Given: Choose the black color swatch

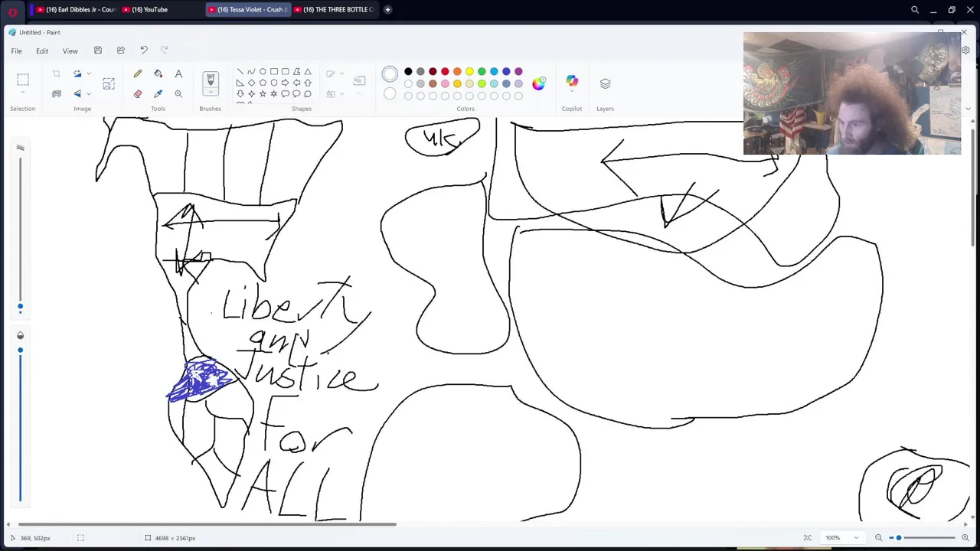Looking at the screenshot, I should [408, 72].
